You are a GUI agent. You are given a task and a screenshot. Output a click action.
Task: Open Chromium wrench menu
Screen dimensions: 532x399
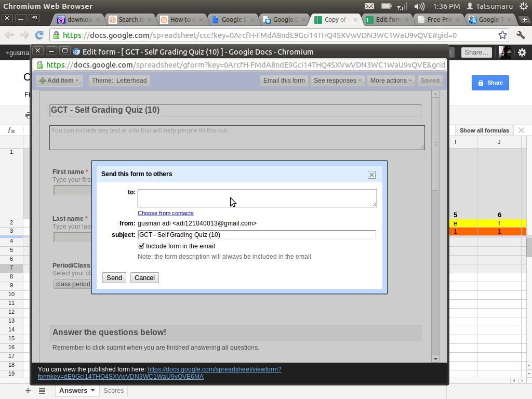tap(521, 35)
